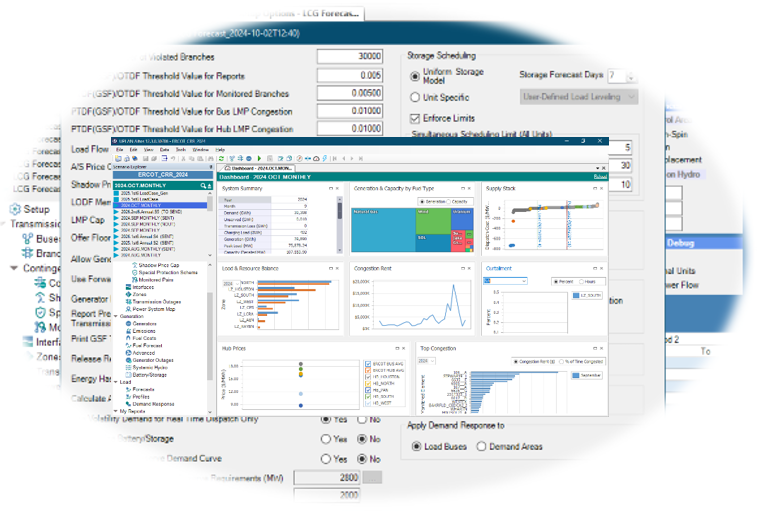Click the green Run simulation arrow in toolbar

click(259, 158)
